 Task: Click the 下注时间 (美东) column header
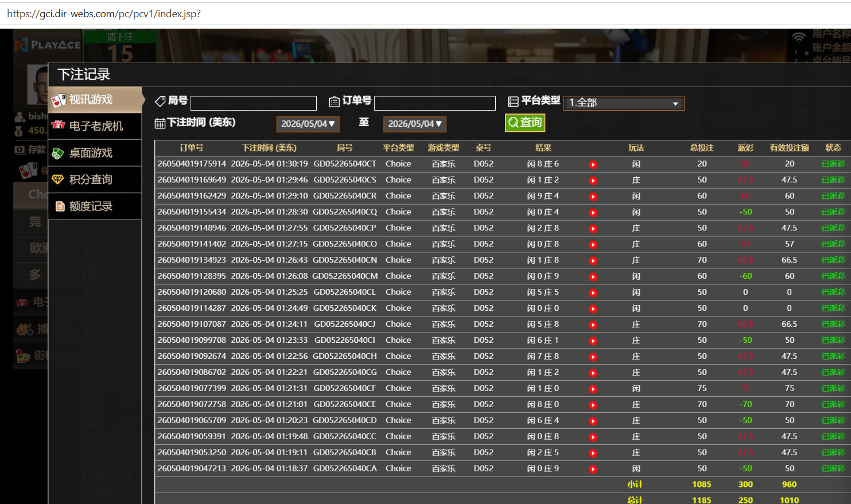(269, 148)
